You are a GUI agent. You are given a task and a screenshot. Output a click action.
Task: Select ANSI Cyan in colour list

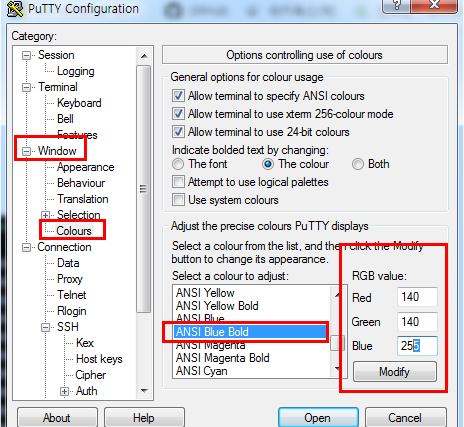tap(251, 371)
